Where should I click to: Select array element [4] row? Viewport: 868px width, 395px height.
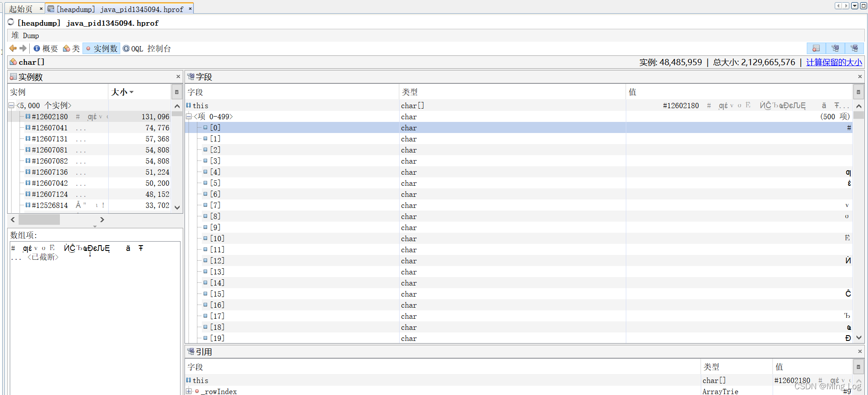(519, 172)
